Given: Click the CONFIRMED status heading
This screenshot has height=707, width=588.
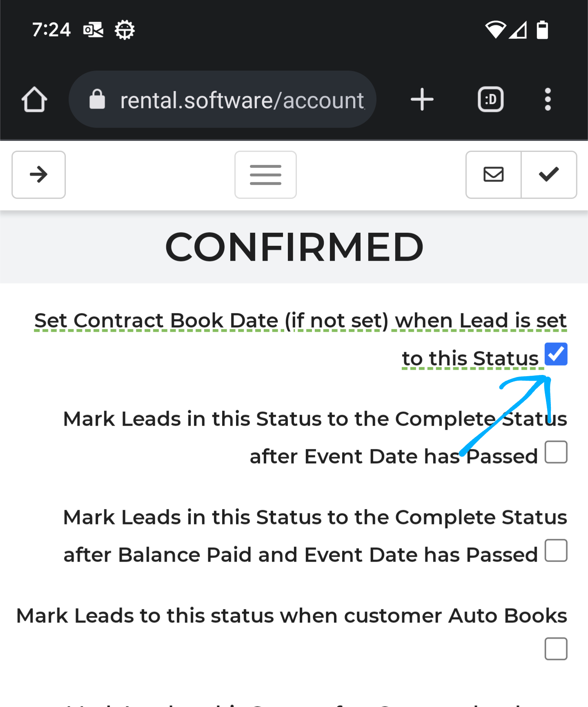Looking at the screenshot, I should tap(294, 247).
